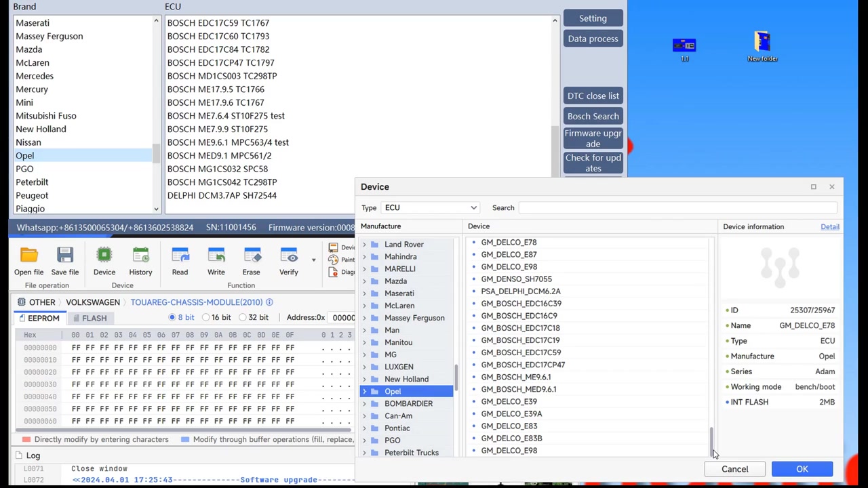Click the Write function icon
868x488 pixels.
(216, 256)
